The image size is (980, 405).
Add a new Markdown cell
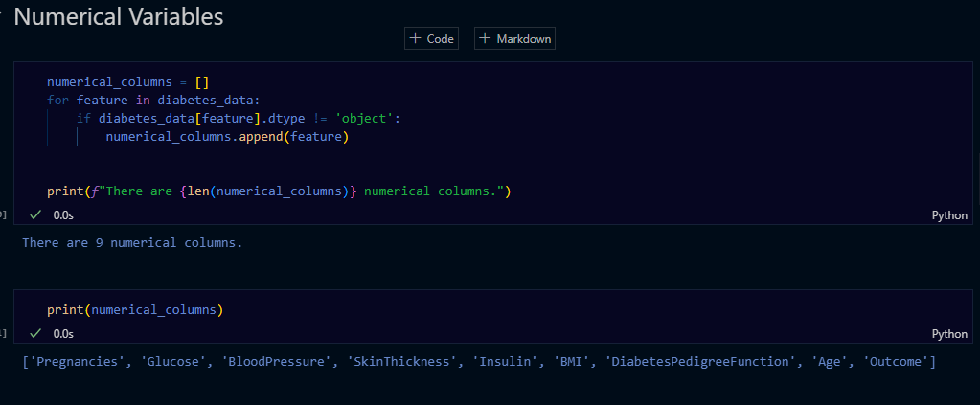pyautogui.click(x=514, y=38)
